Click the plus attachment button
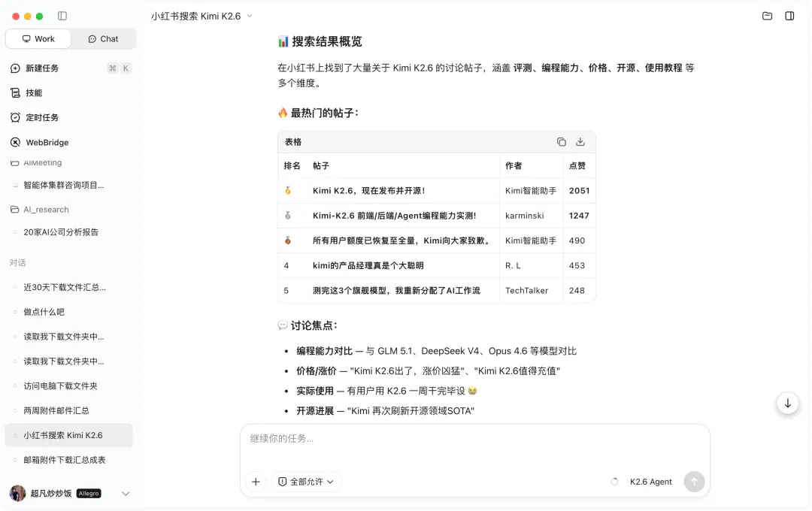The height and width of the screenshot is (511, 812). 256,482
